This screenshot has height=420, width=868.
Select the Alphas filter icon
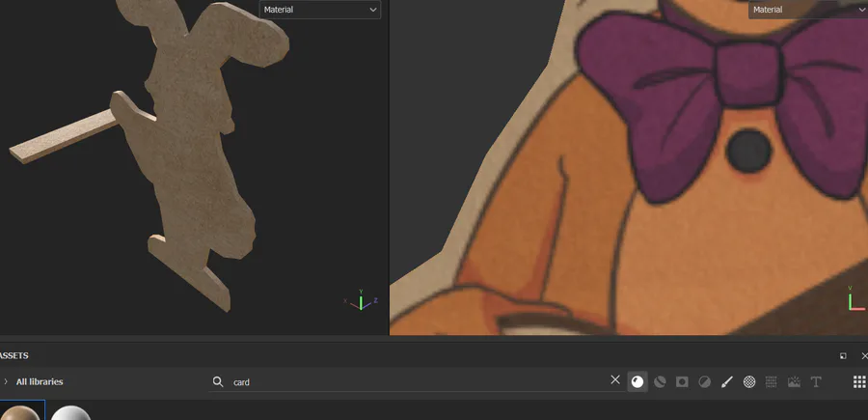pos(749,381)
